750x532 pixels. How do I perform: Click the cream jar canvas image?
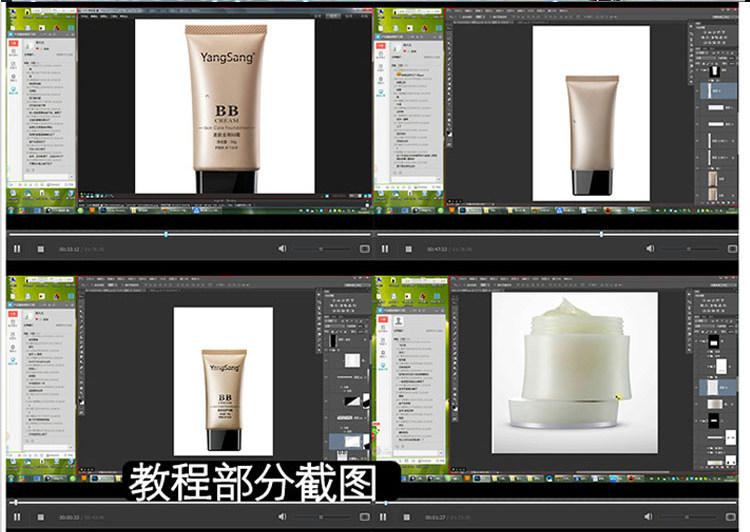pos(574,373)
